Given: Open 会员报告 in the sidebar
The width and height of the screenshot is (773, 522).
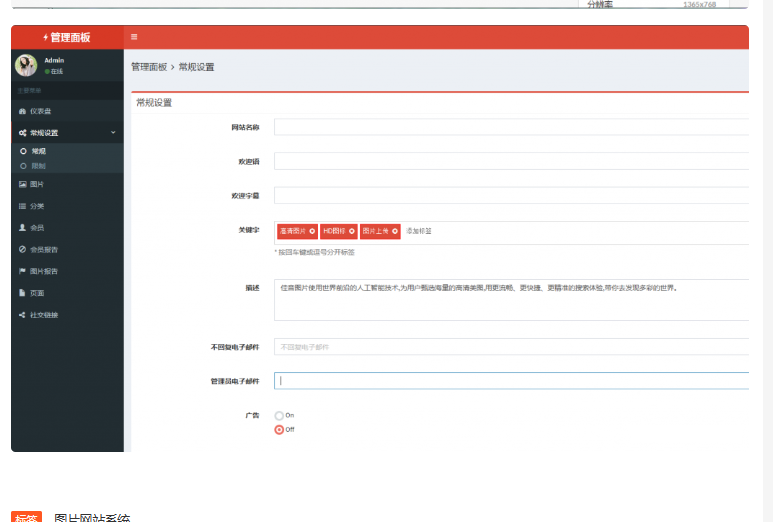Looking at the screenshot, I should coord(43,249).
